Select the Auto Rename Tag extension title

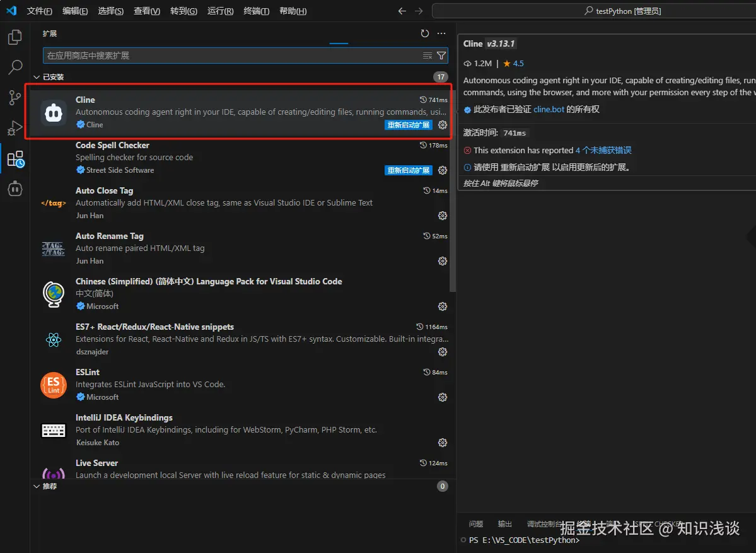[110, 236]
